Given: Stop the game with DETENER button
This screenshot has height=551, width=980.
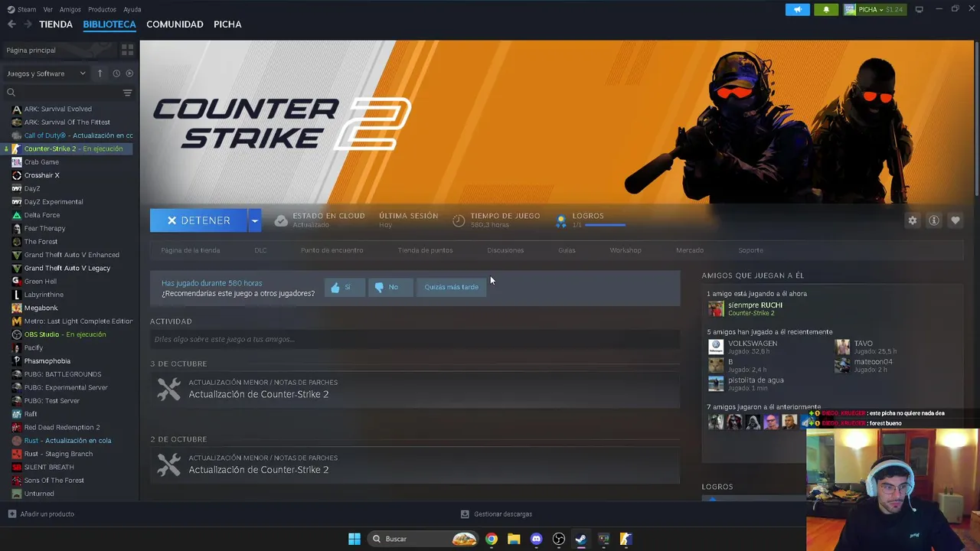Looking at the screenshot, I should point(198,220).
